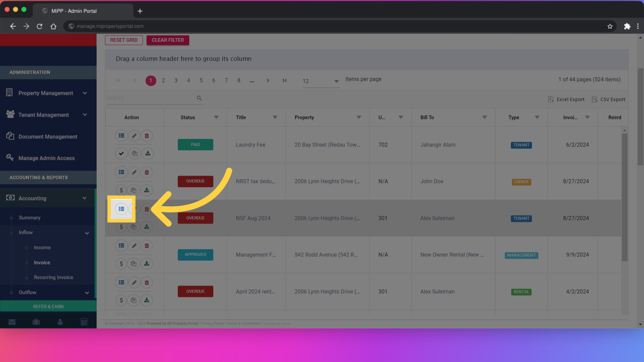The width and height of the screenshot is (644, 362).
Task: Collapse the Inflow section
Action: click(x=87, y=233)
